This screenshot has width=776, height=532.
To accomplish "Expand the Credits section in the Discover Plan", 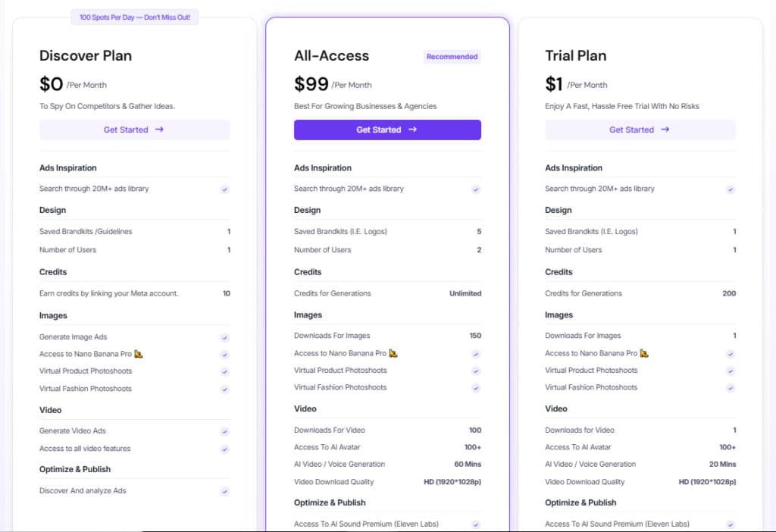I will pos(53,271).
